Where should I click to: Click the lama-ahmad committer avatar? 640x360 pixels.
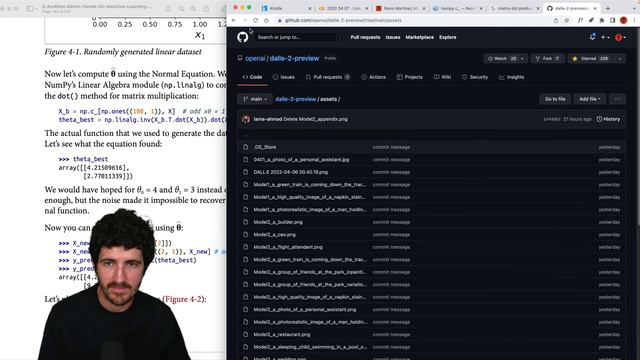[246, 119]
